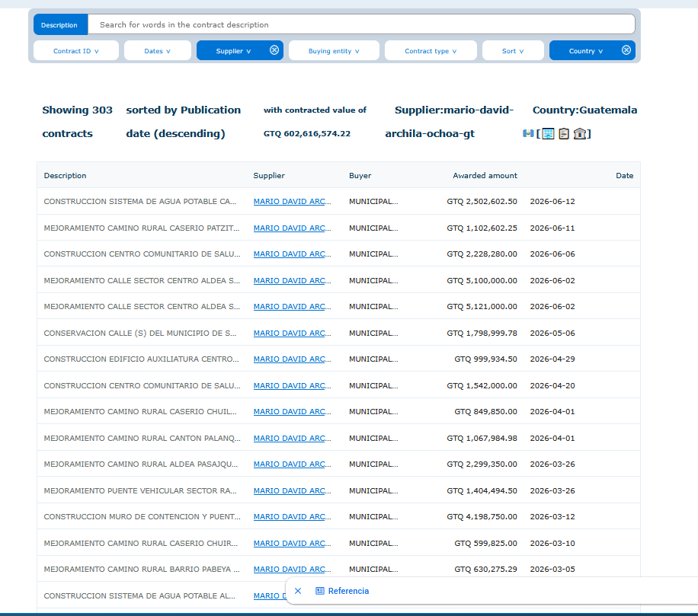The width and height of the screenshot is (698, 616).
Task: Click 'MEJORAMIENTO CAMINO RURAL CANTON PALANQ...' description
Action: (142, 438)
